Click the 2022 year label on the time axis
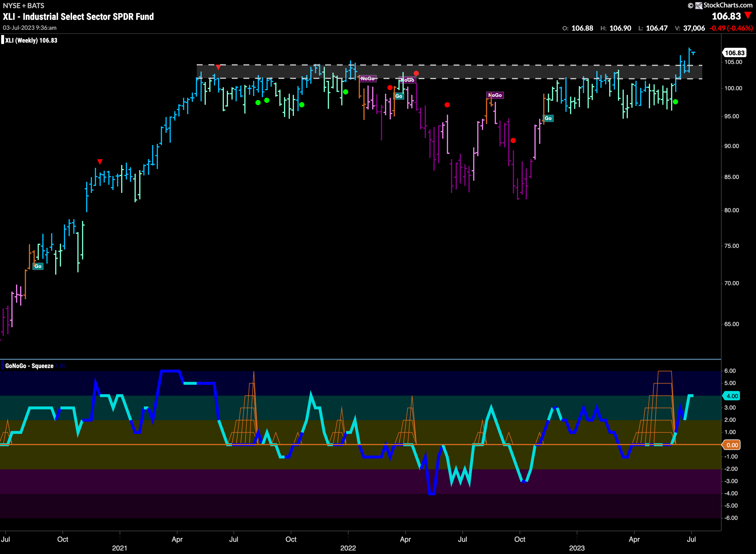This screenshot has width=756, height=554. [x=348, y=548]
